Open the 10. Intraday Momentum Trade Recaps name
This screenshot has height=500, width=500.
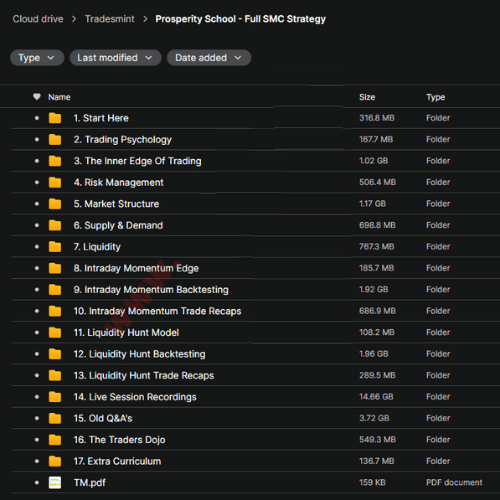point(157,311)
